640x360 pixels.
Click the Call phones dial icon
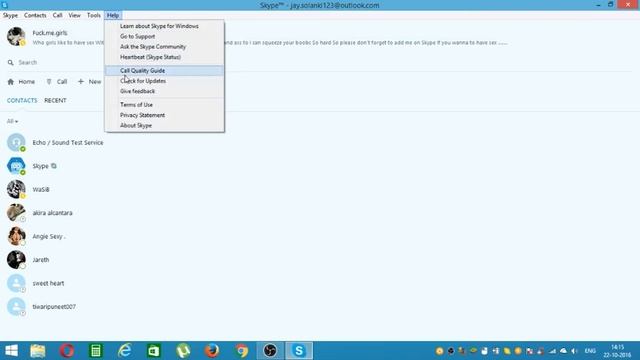click(x=49, y=82)
